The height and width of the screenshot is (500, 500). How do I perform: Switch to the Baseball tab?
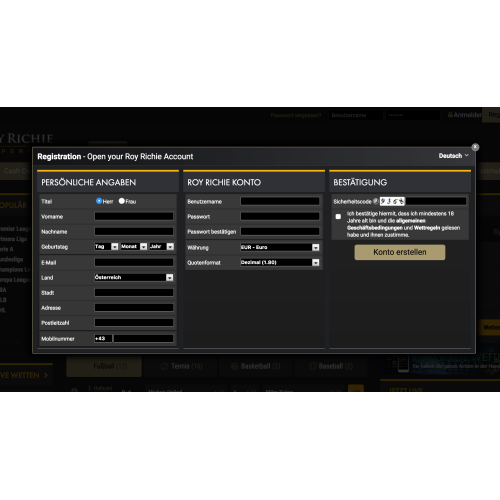pyautogui.click(x=331, y=366)
